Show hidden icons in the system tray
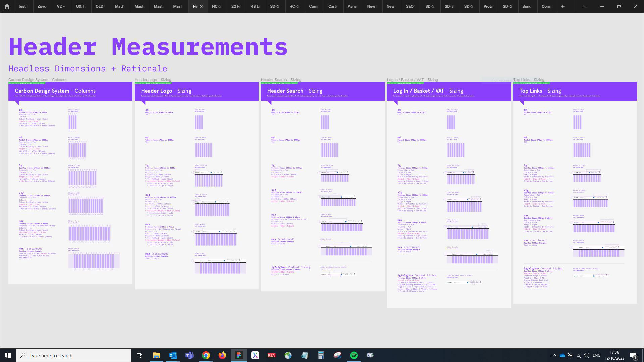 coord(555,355)
